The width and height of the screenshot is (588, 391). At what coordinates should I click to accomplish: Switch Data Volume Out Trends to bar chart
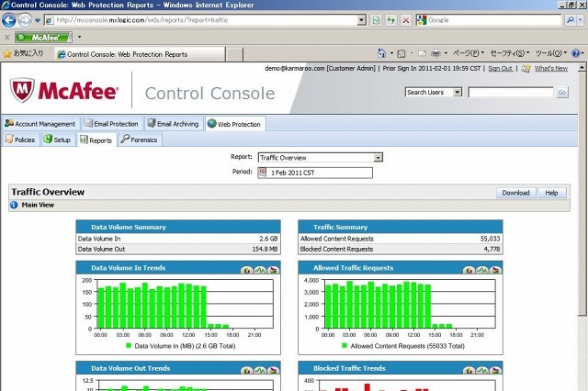click(247, 370)
